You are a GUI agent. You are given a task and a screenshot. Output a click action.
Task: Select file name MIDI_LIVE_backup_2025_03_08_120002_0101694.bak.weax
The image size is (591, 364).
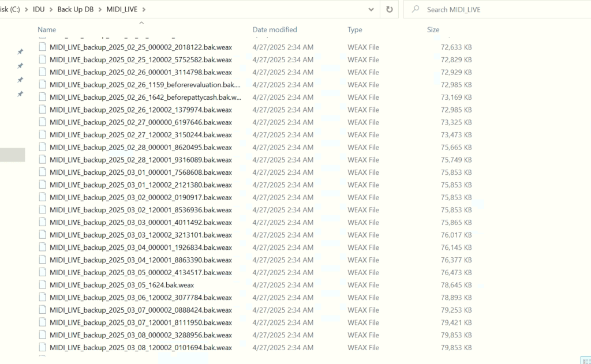tap(141, 347)
